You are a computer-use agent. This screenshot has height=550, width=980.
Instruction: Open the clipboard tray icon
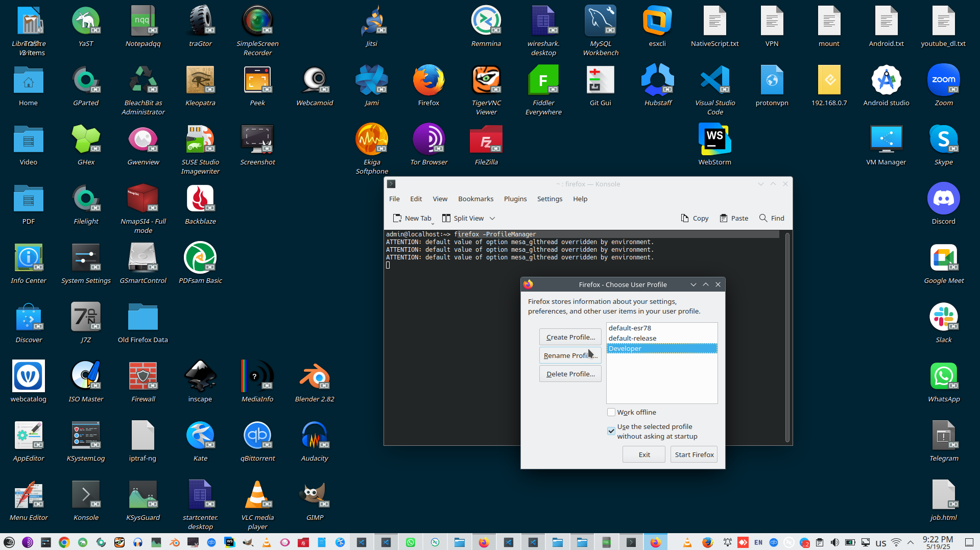coord(819,542)
